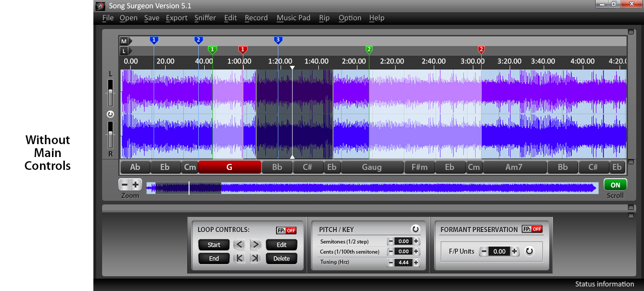Click the Cents value field
Screen dimensions: 644x291
tap(403, 251)
